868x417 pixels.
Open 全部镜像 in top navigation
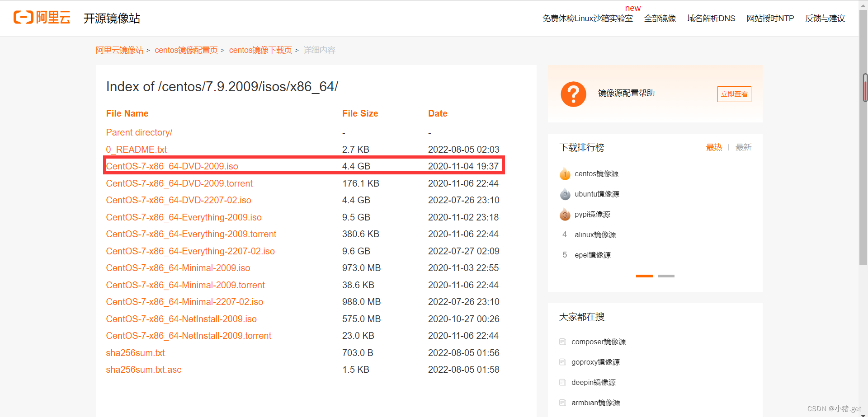coord(660,19)
